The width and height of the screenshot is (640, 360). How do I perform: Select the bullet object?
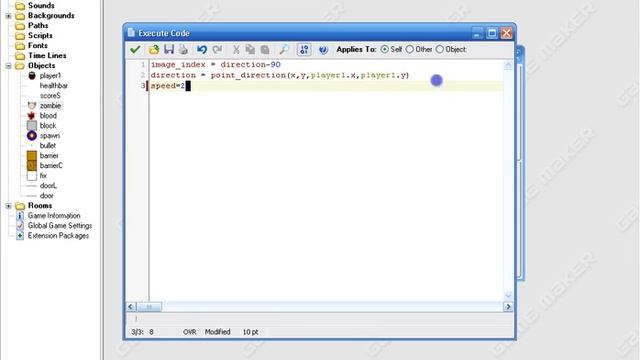[48, 145]
